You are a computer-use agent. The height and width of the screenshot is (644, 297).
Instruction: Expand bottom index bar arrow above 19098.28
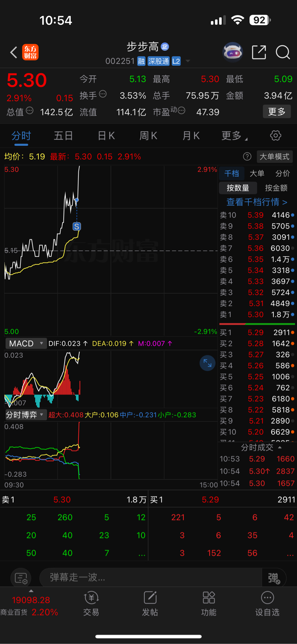[31, 591]
